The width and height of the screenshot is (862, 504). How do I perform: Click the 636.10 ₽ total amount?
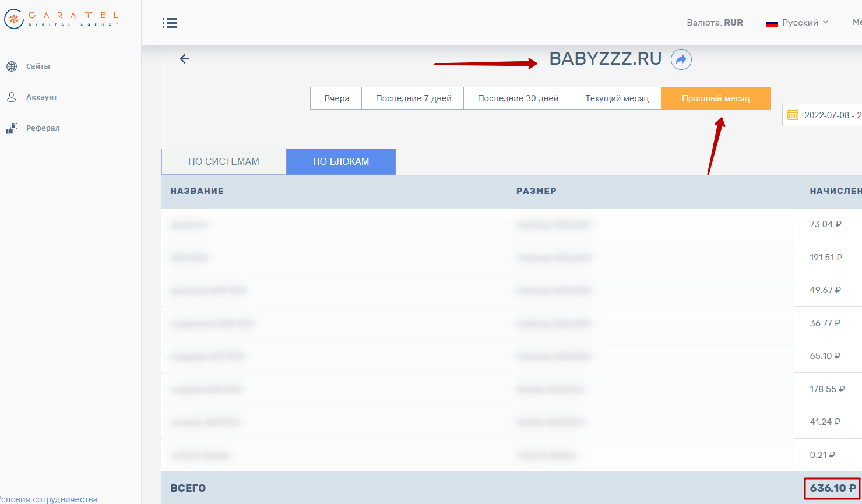tap(833, 488)
